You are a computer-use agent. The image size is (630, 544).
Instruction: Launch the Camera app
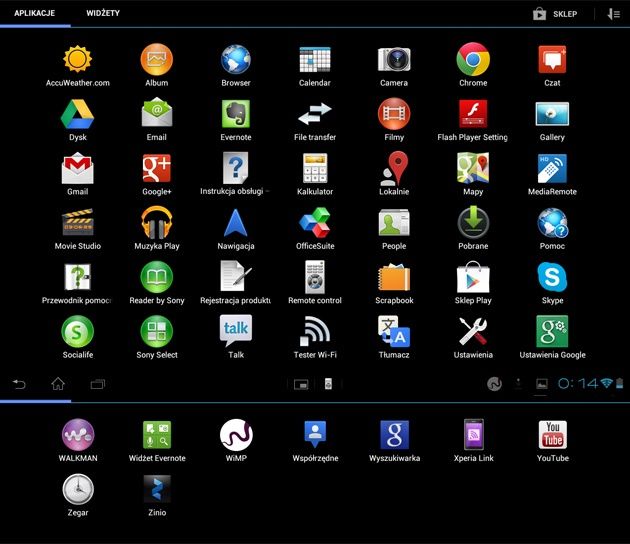394,59
